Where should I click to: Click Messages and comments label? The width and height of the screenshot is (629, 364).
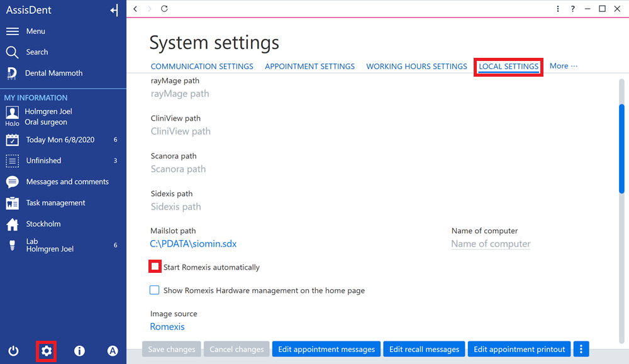[67, 182]
